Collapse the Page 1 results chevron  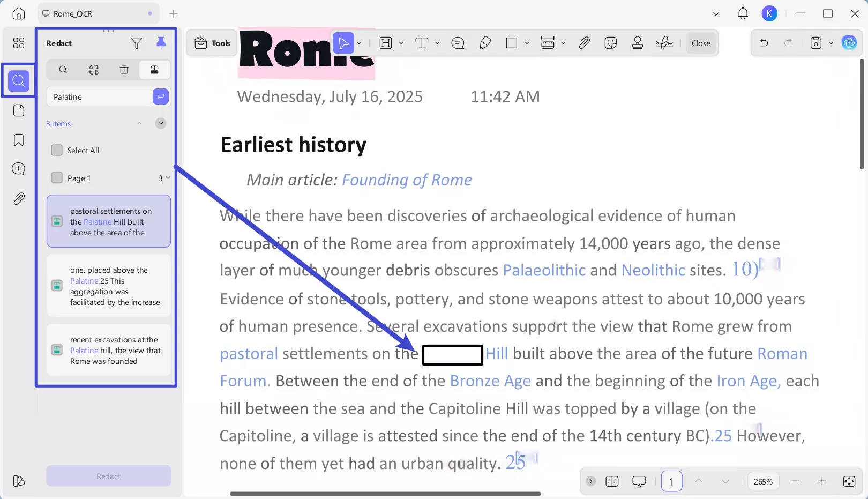pos(168,178)
